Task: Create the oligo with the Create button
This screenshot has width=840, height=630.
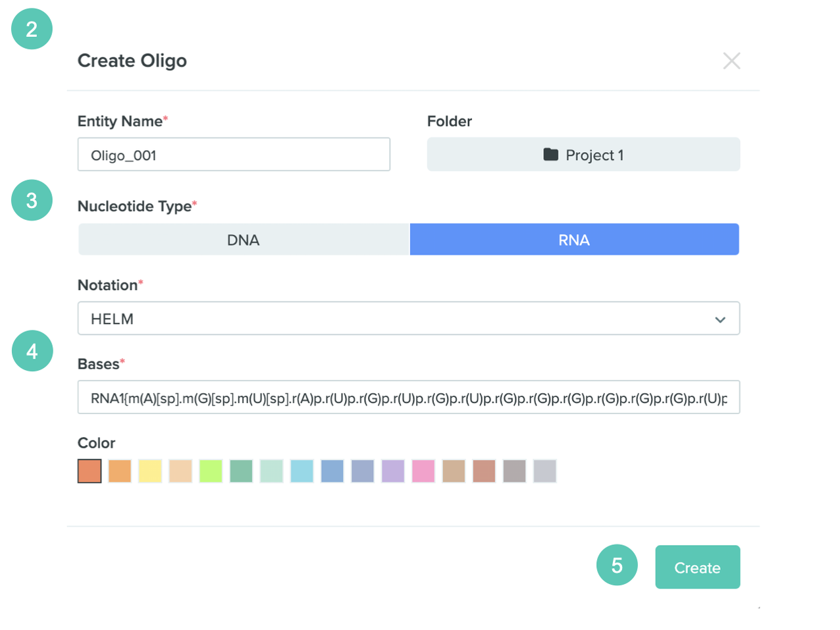Action: [x=697, y=567]
